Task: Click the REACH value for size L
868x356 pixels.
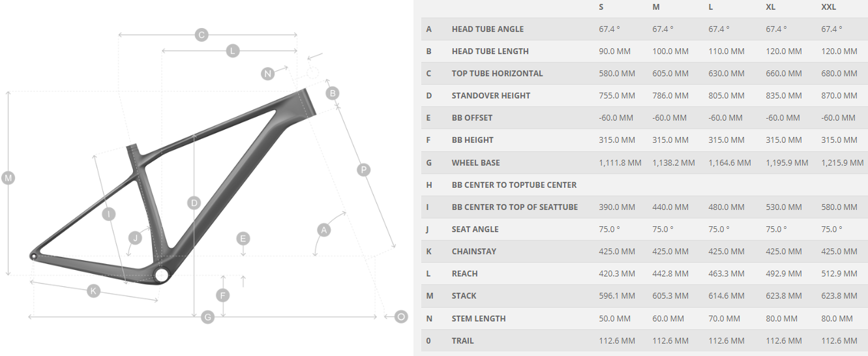Action: click(x=726, y=274)
